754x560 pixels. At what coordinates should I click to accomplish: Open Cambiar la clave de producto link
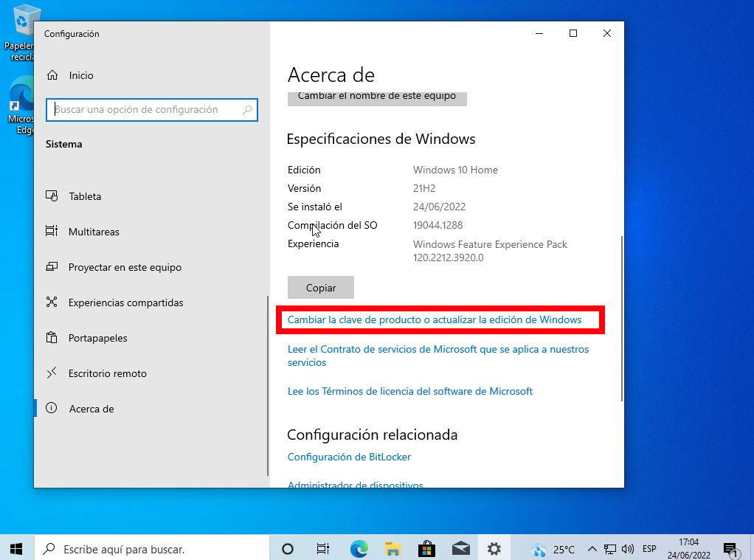pyautogui.click(x=435, y=320)
